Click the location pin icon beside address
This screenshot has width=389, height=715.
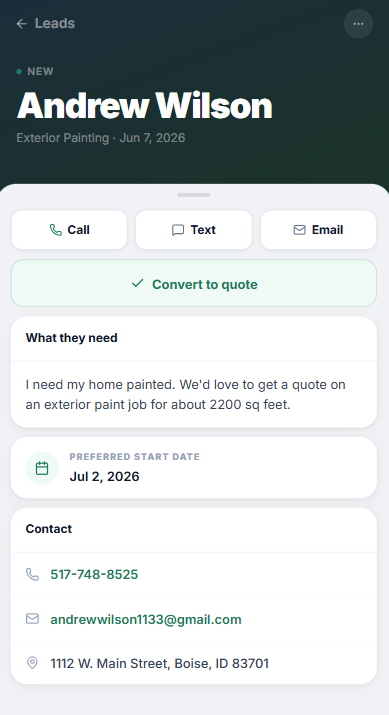tap(32, 663)
